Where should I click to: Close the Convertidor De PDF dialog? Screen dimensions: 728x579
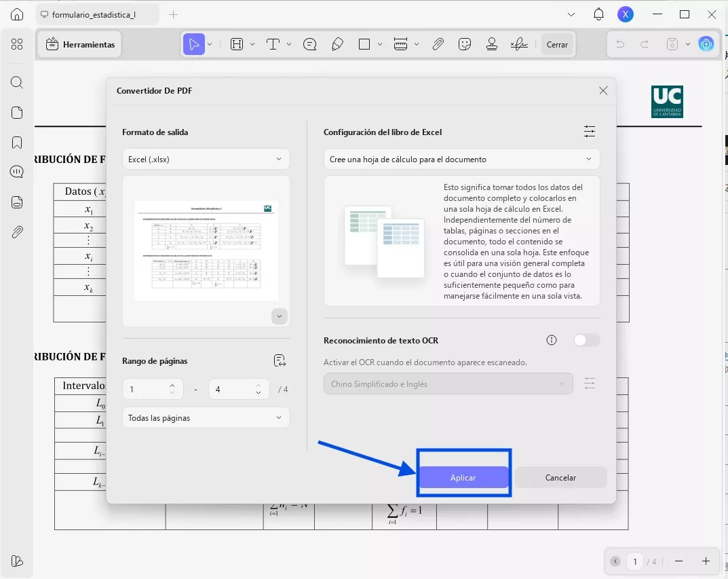pos(603,90)
